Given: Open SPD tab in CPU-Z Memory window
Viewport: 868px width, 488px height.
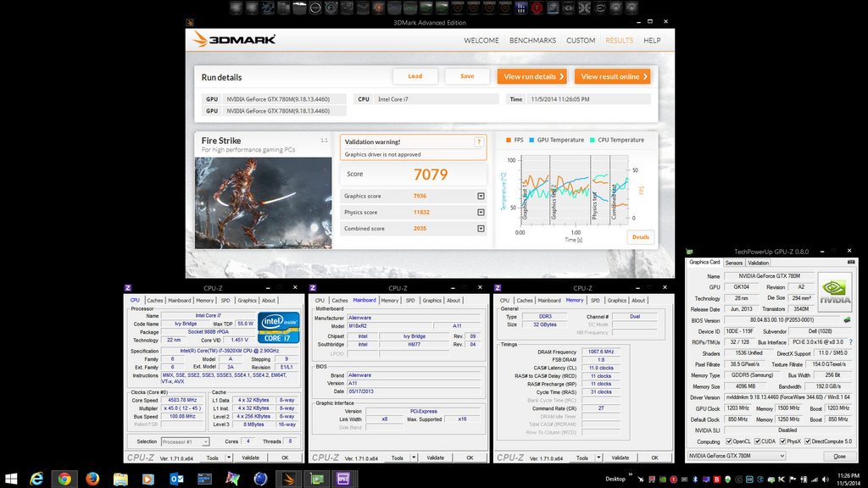Looking at the screenshot, I should (595, 301).
